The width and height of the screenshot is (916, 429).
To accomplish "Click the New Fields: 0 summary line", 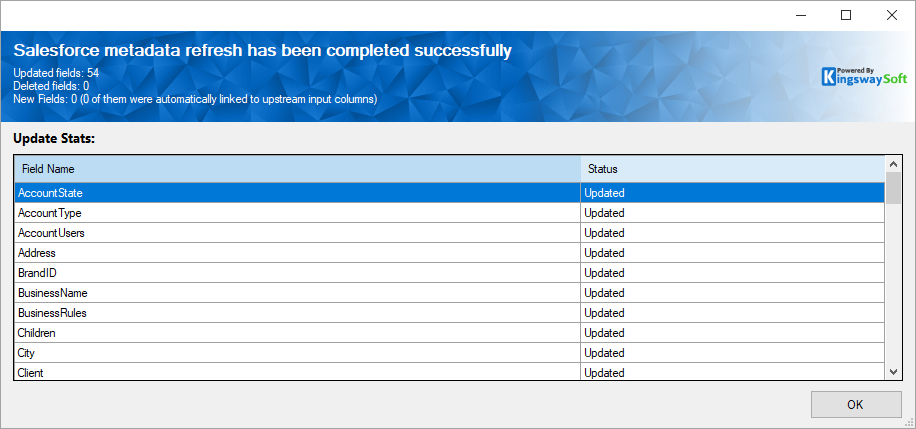I will pyautogui.click(x=195, y=99).
